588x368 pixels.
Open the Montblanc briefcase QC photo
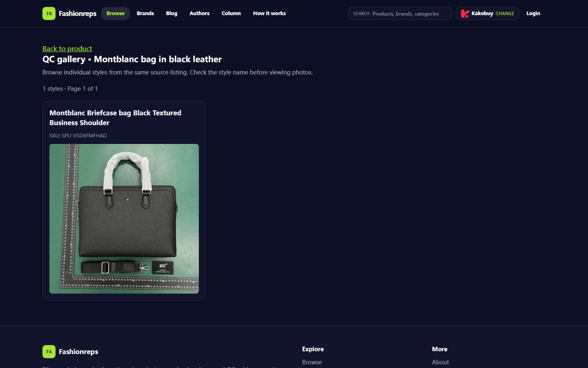coord(124,219)
